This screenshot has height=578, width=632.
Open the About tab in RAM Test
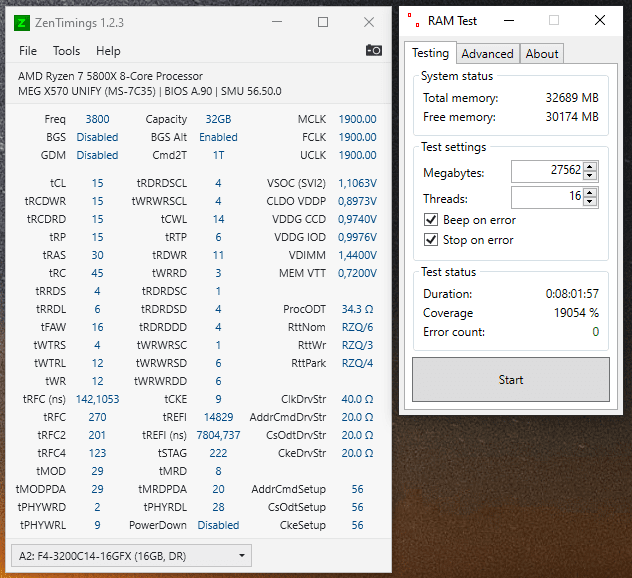(x=542, y=54)
